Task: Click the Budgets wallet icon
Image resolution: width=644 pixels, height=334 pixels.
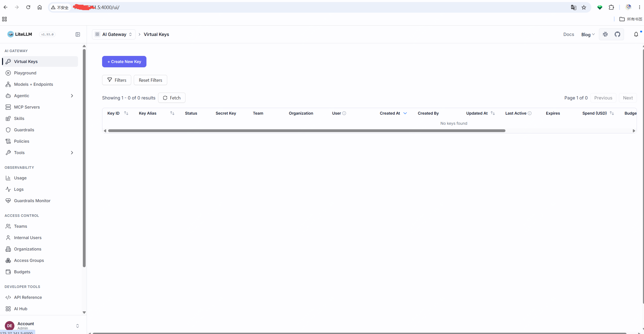Action: pos(8,272)
